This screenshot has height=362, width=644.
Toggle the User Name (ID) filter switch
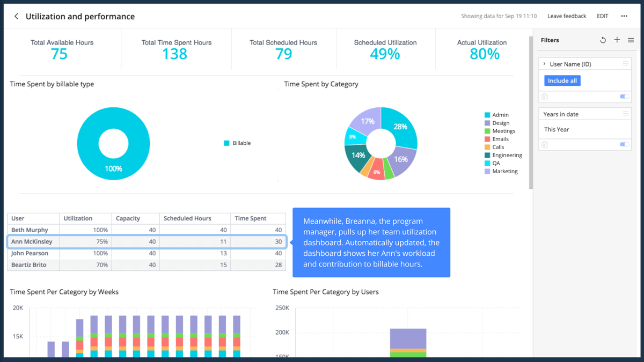[624, 97]
